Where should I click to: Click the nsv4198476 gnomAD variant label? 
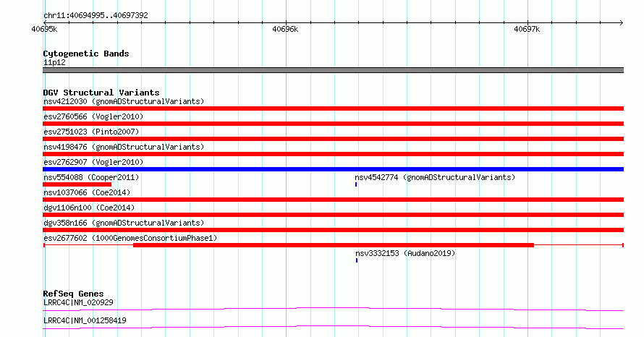tap(124, 147)
